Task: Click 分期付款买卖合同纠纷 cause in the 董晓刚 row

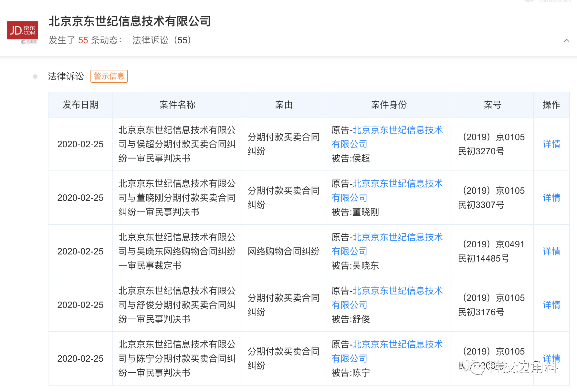Action: point(284,198)
